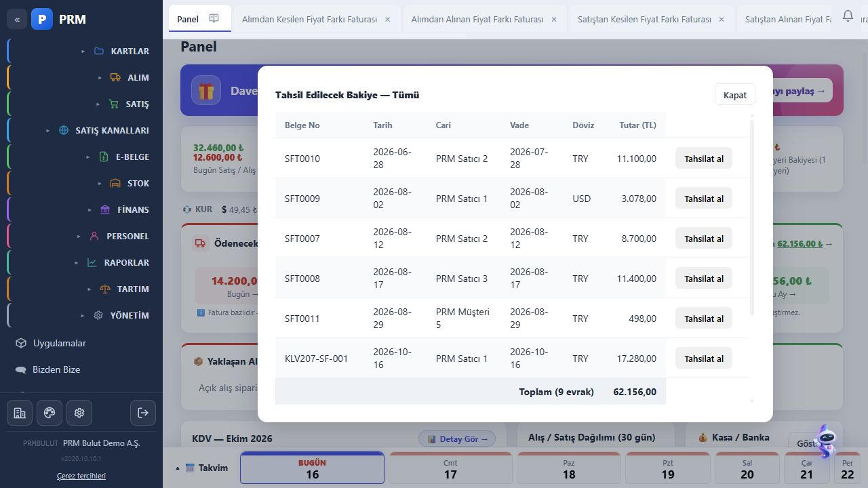
Task: Click the PRM logo icon
Action: 42,19
